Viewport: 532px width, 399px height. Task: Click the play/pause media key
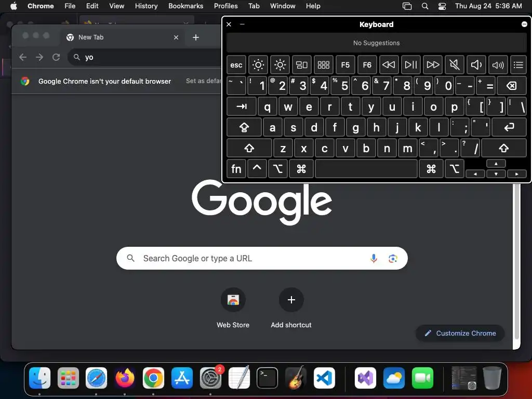(410, 65)
